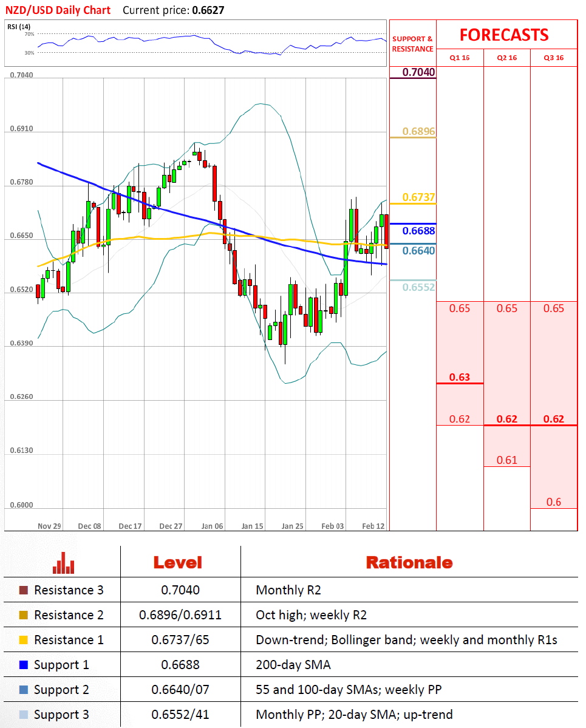The image size is (586, 728).
Task: Click the Jan 06 date axis label
Action: pyautogui.click(x=212, y=526)
